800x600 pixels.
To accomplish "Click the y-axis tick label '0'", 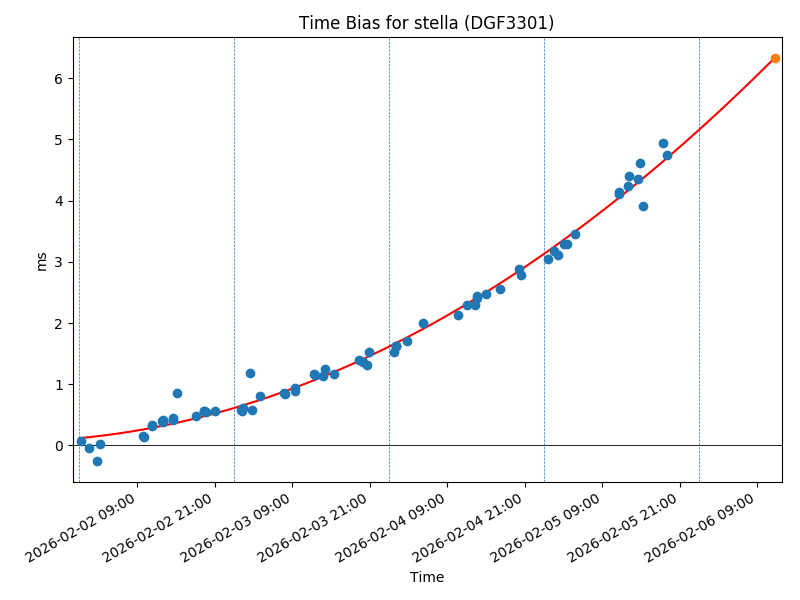I will (60, 446).
